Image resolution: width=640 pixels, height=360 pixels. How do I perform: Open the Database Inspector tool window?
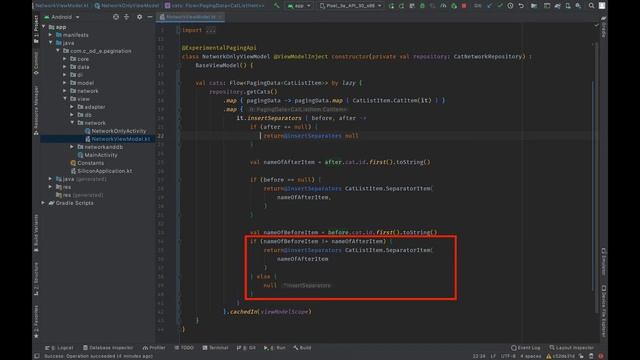[108, 348]
